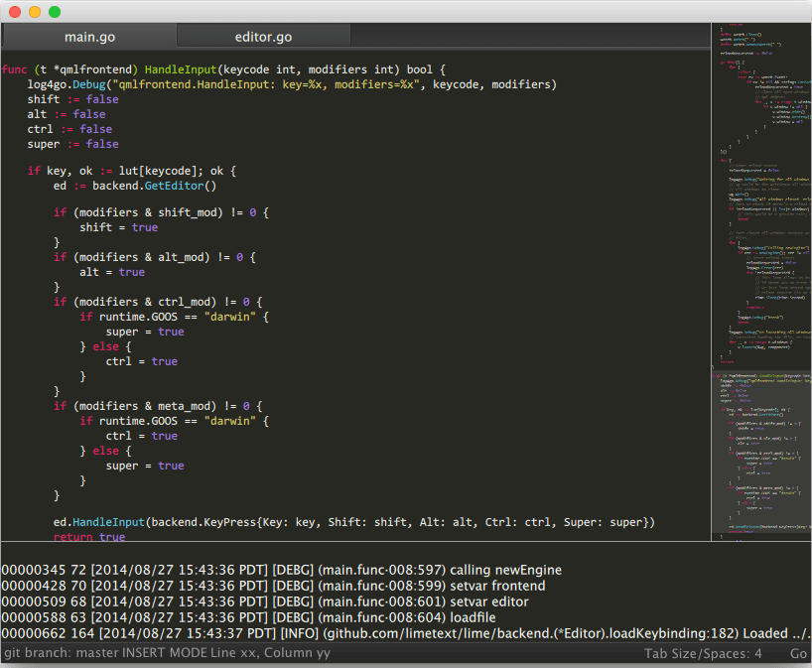Image resolution: width=812 pixels, height=668 pixels.
Task: Click the 'meta_mod' condition line
Action: click(158, 406)
